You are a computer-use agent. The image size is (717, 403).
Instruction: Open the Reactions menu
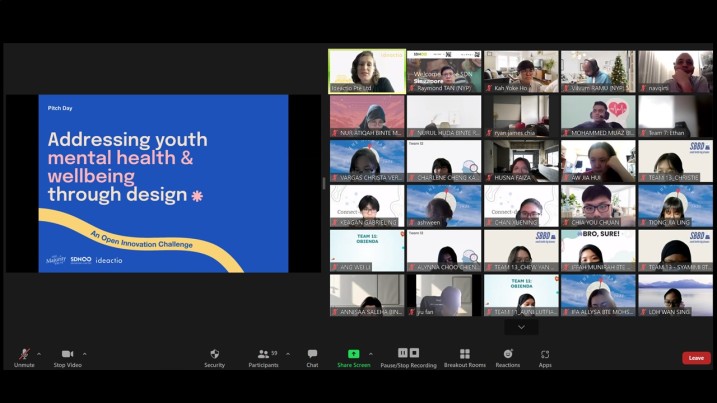point(508,354)
